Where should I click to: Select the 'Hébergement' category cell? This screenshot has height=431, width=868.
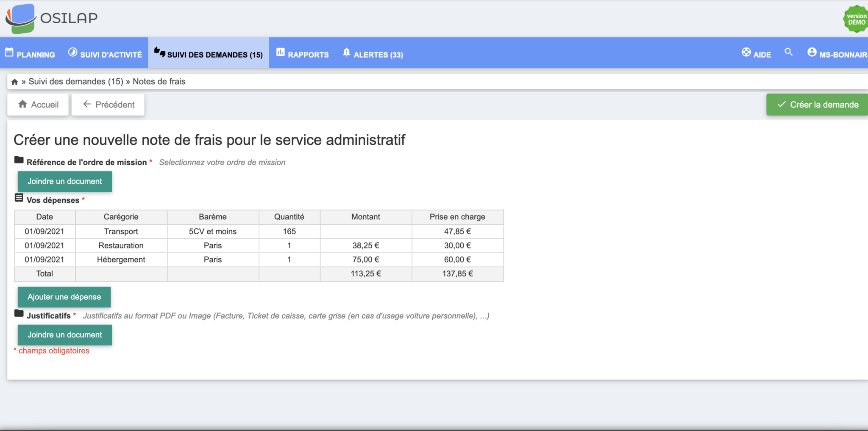click(x=121, y=260)
